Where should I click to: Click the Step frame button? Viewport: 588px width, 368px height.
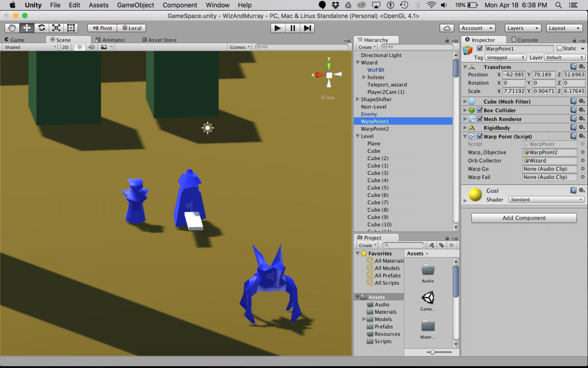pyautogui.click(x=307, y=28)
